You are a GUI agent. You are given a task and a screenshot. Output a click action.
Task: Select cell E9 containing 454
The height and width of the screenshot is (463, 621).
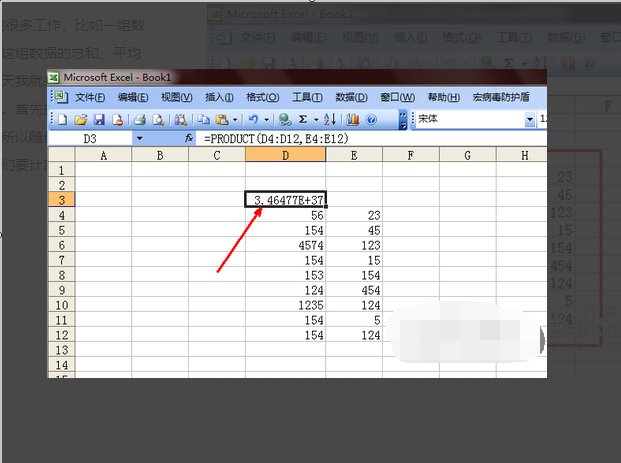(353, 290)
